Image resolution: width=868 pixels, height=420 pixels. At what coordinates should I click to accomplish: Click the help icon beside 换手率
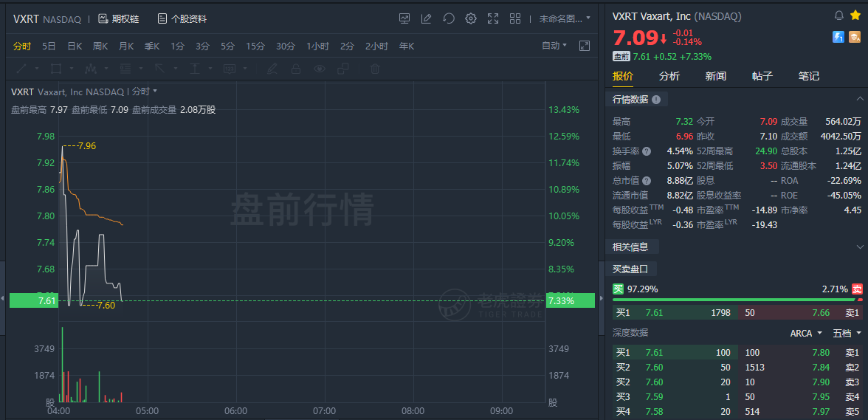[x=647, y=151]
